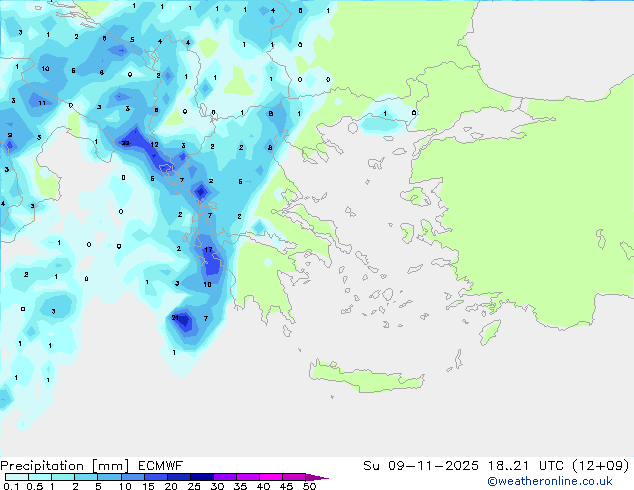Click the above-50 arrow tip on legend
Image resolution: width=634 pixels, height=490 pixels.
coord(317,477)
